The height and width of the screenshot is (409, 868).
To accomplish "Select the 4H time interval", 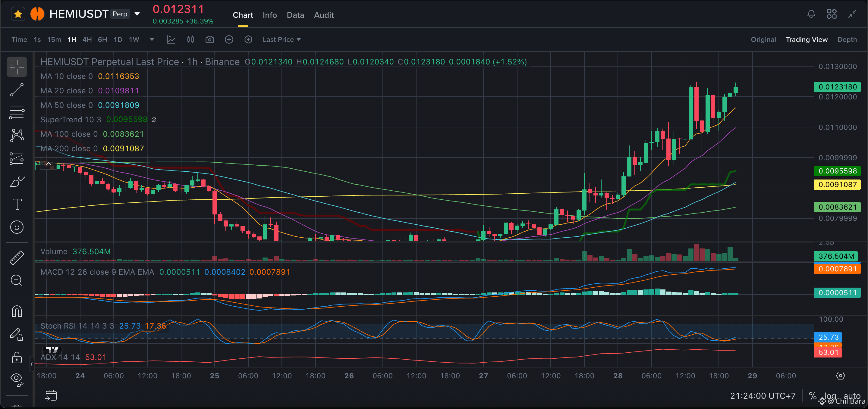I will pyautogui.click(x=87, y=40).
